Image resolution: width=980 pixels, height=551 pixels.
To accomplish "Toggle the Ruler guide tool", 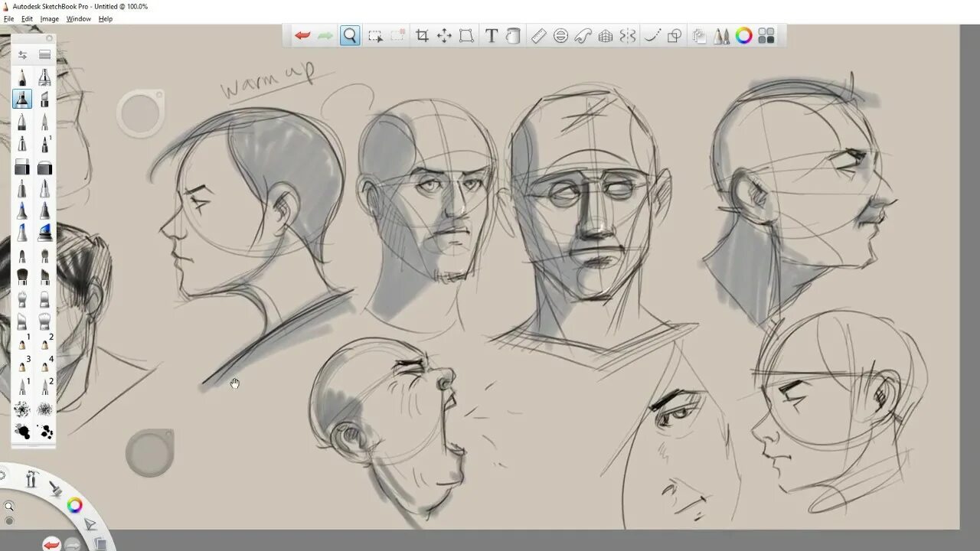I will click(x=538, y=36).
